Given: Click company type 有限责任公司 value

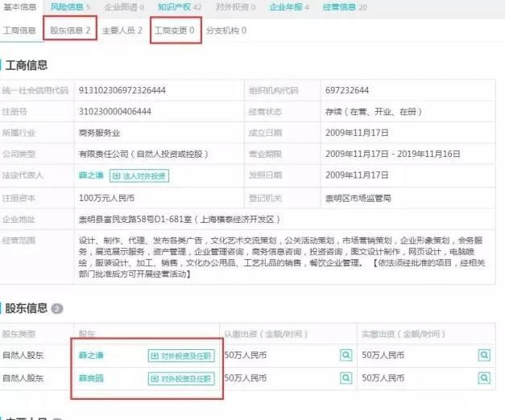Looking at the screenshot, I should click(x=143, y=154).
